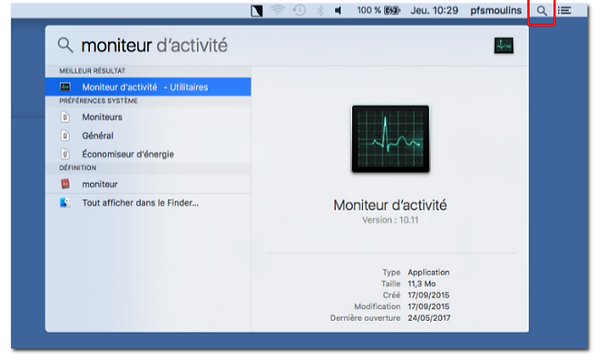Click the Général preference pane icon
Screen dimensions: 600x360
click(x=65, y=135)
